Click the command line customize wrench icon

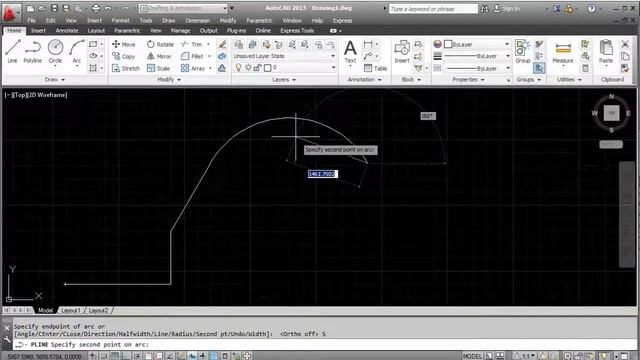(x=7, y=339)
